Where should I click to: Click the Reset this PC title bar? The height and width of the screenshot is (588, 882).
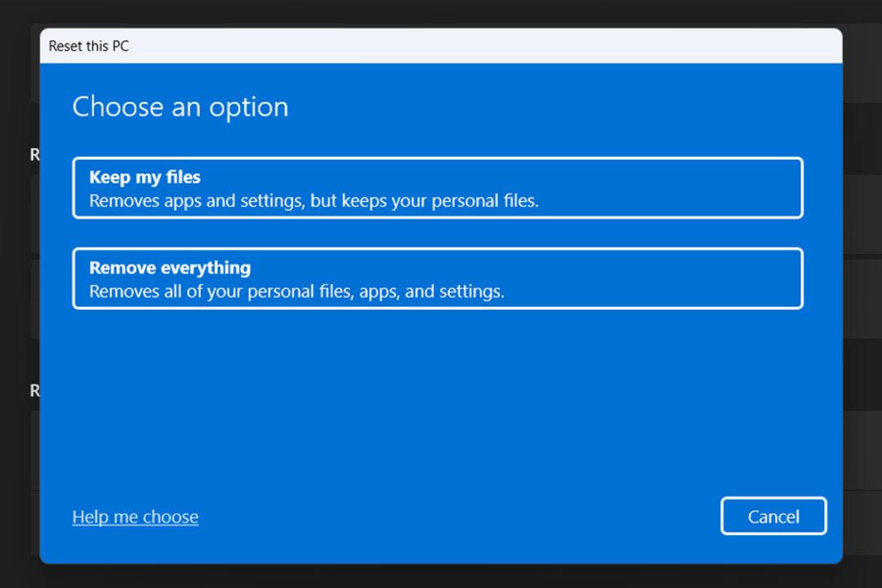pos(441,46)
